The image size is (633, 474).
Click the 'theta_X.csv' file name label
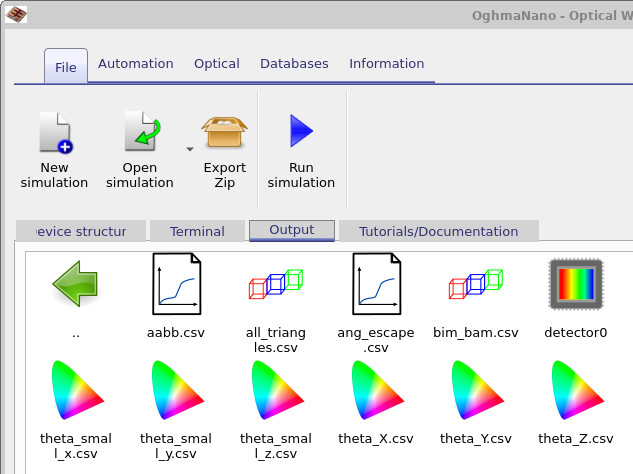[376, 438]
